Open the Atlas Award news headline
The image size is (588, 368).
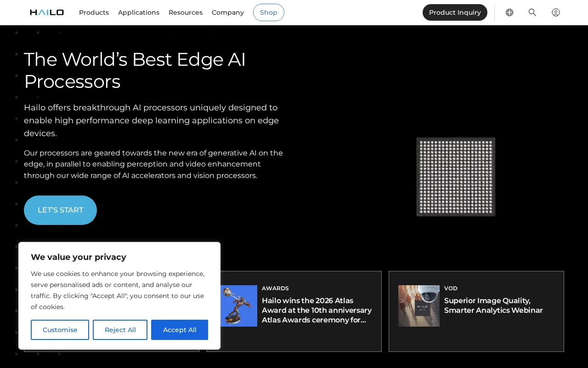[x=317, y=310]
